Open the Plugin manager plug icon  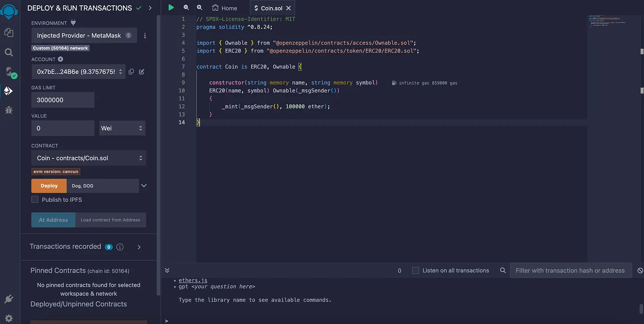click(x=9, y=299)
